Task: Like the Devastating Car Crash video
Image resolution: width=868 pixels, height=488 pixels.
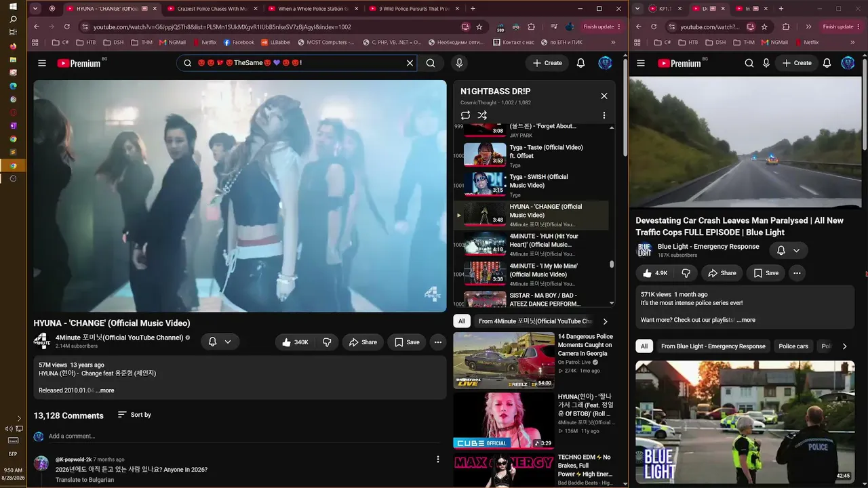Action: (655, 273)
